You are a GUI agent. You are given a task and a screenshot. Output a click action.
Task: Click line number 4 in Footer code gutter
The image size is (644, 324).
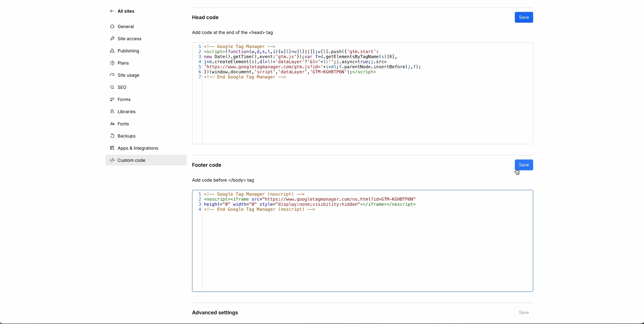[x=200, y=210]
